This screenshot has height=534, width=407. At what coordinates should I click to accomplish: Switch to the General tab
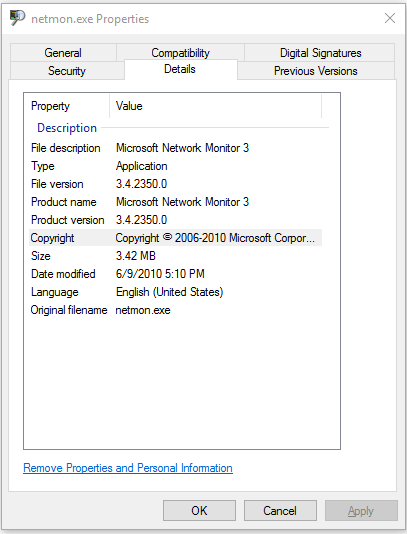click(63, 53)
